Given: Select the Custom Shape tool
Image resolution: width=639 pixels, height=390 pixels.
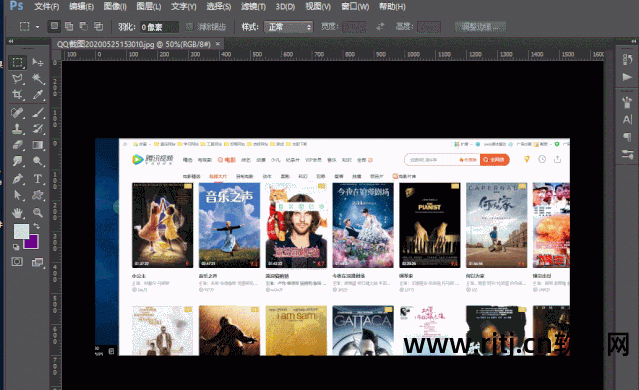Looking at the screenshot, I should point(38,195).
